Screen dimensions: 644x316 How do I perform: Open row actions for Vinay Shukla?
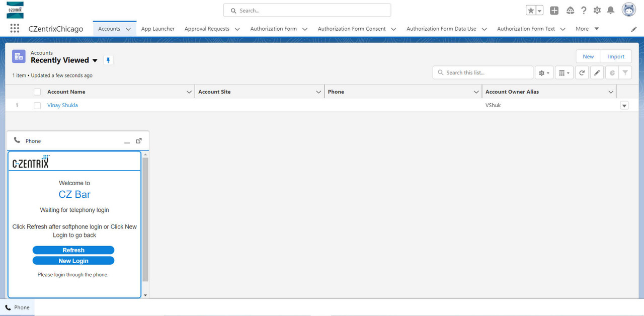[624, 106]
